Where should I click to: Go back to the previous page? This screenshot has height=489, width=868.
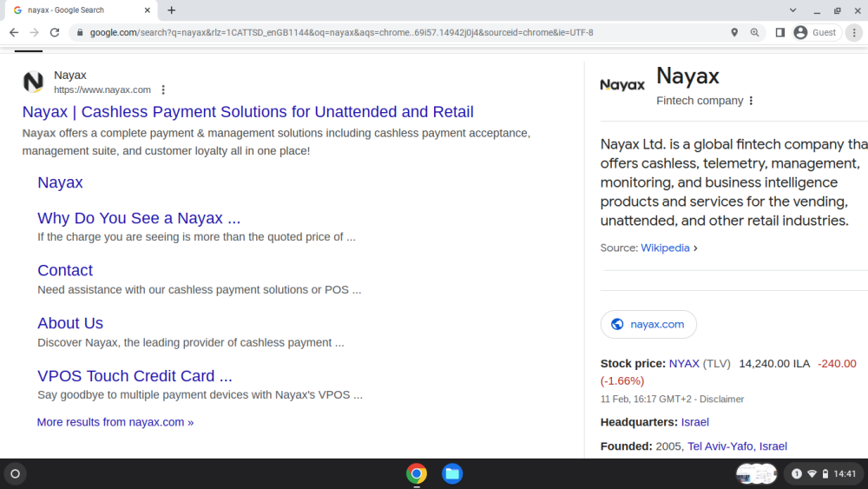click(14, 33)
